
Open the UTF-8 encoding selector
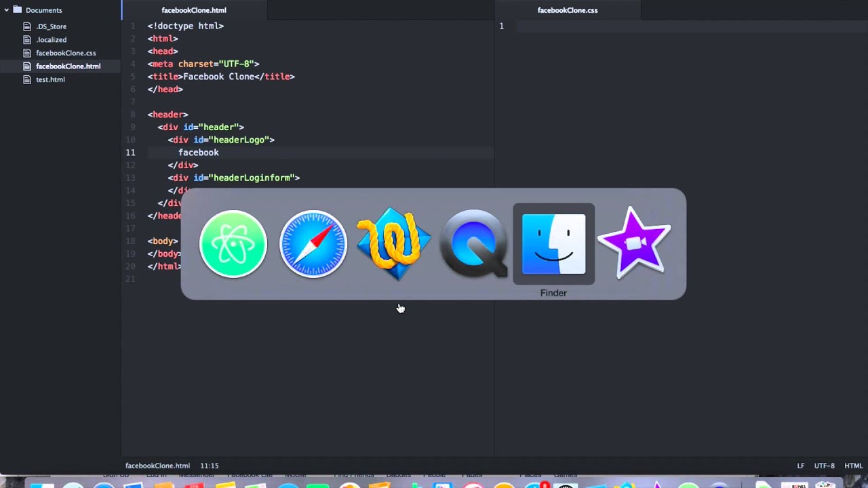(824, 466)
